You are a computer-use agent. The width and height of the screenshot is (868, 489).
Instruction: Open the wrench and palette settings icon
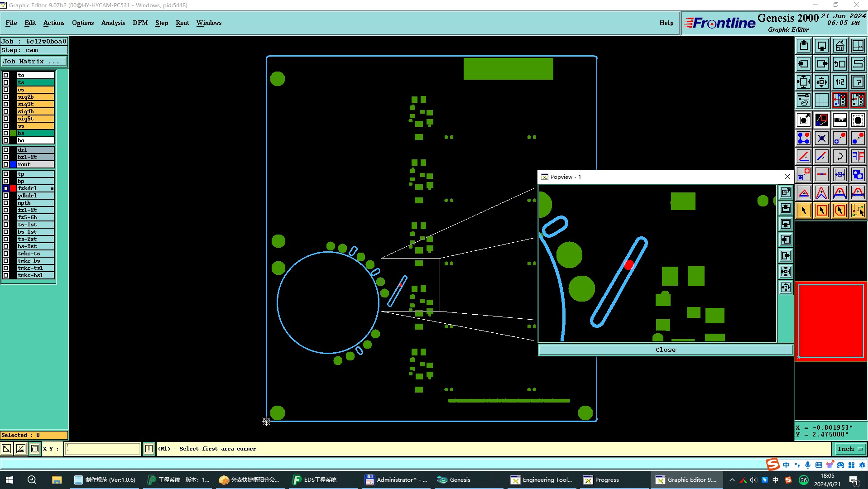pos(803,100)
